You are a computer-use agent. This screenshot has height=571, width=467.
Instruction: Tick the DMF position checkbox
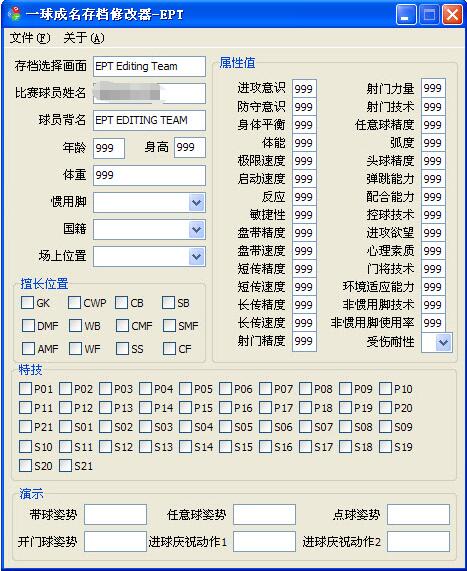[28, 326]
